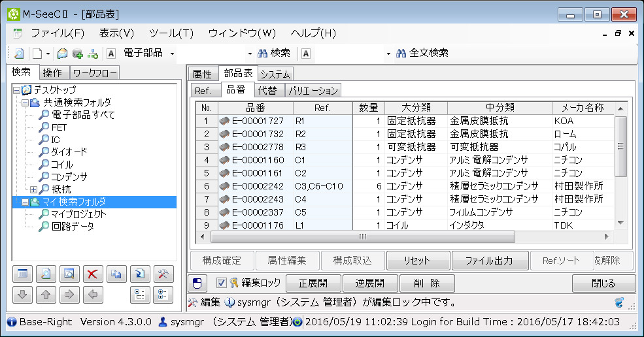Click the 正展開 button
The width and height of the screenshot is (644, 337).
pos(313,283)
